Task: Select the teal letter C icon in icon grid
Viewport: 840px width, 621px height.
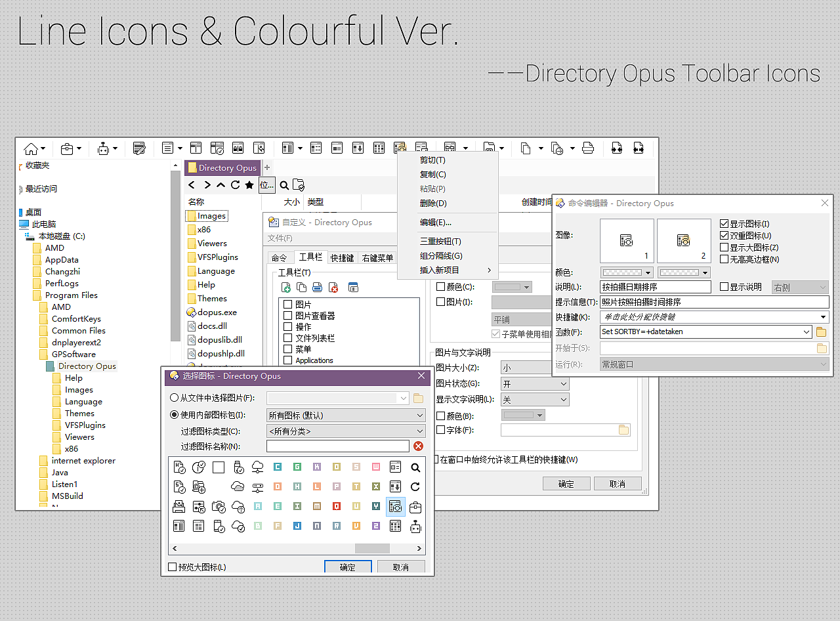Action: pos(278,467)
